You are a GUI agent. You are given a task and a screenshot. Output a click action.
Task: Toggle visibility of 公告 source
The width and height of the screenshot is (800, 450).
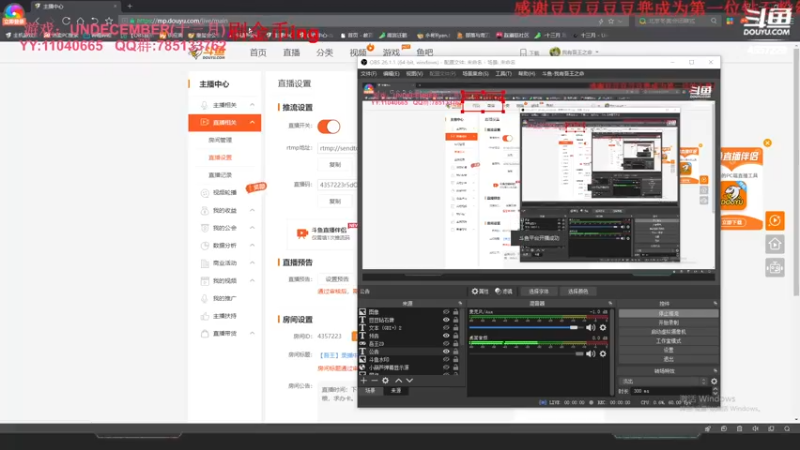click(446, 352)
